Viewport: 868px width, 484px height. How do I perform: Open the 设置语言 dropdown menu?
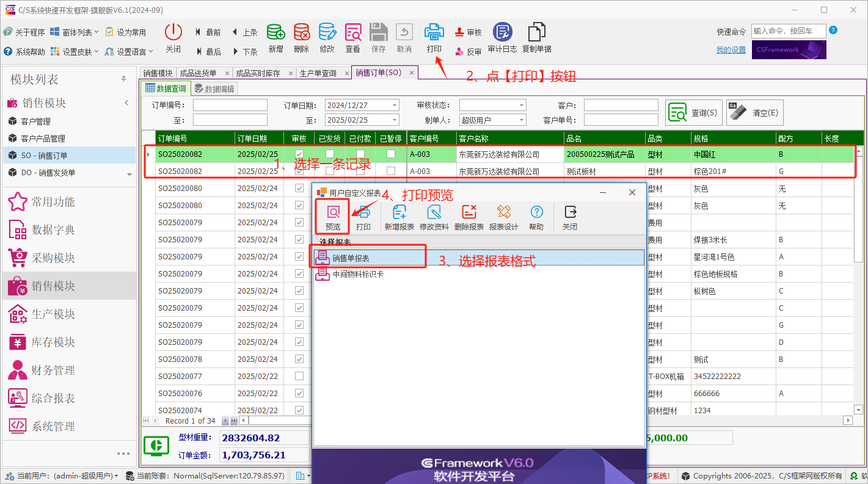click(x=129, y=52)
